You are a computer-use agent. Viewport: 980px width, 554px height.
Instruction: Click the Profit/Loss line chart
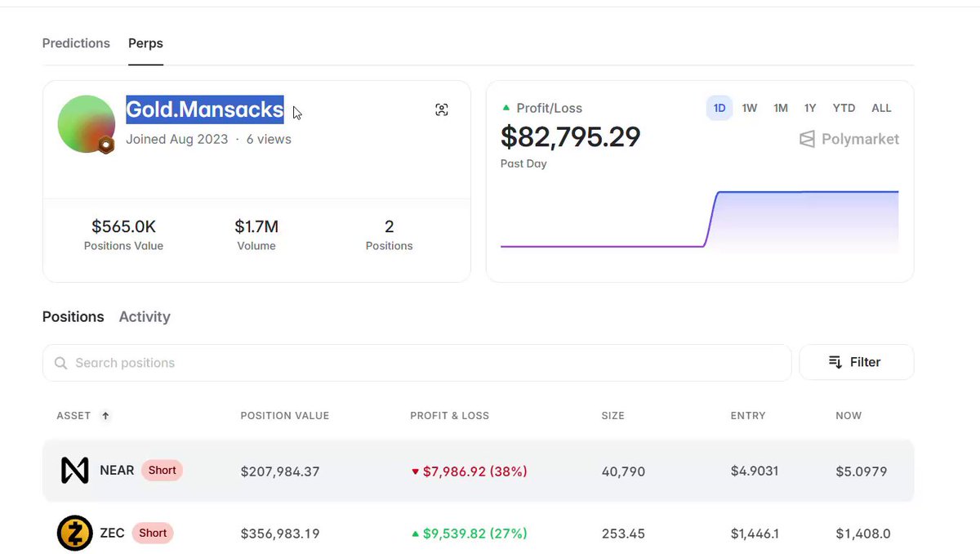click(699, 218)
